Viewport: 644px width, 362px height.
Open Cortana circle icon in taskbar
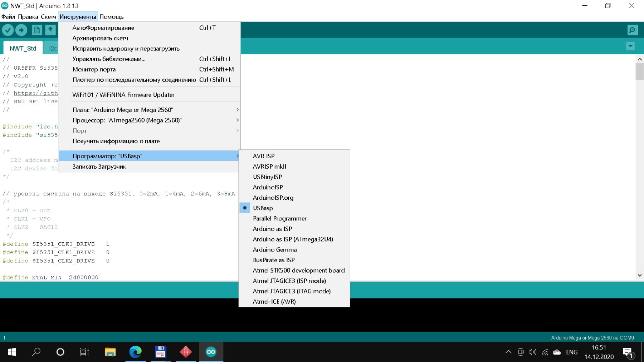tap(60, 352)
